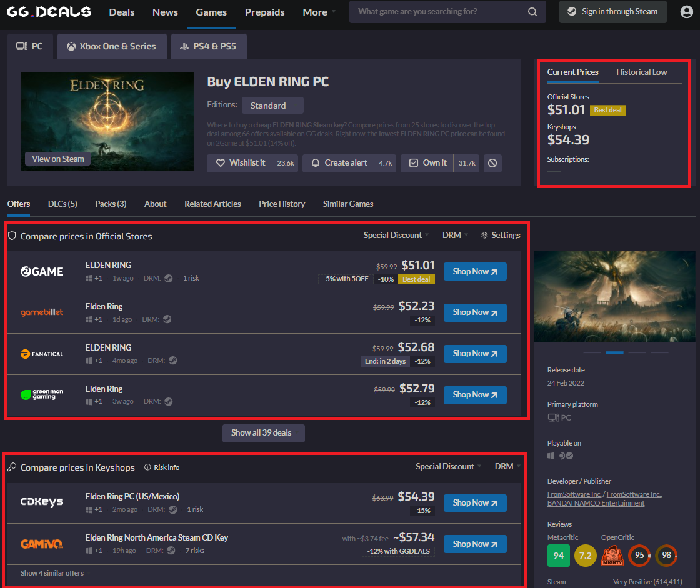700x588 pixels.
Task: Switch to PS4 & PS5 tab
Action: pos(209,46)
